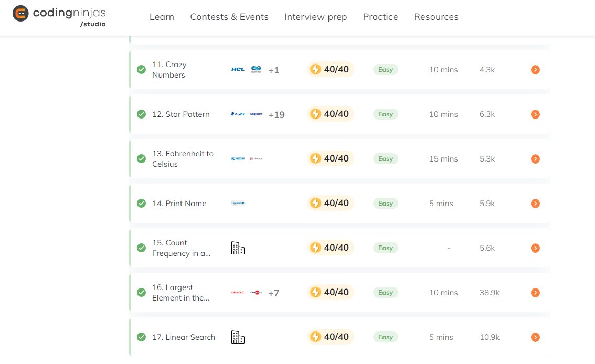Open the Interview prep menu

[x=315, y=17]
